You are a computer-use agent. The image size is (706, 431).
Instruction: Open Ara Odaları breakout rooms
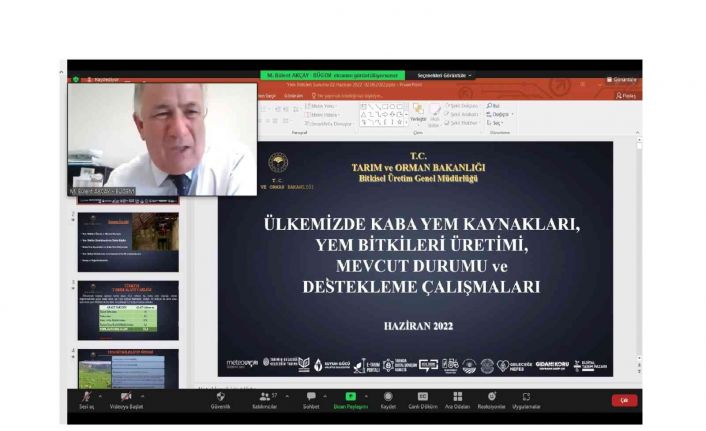(x=457, y=397)
